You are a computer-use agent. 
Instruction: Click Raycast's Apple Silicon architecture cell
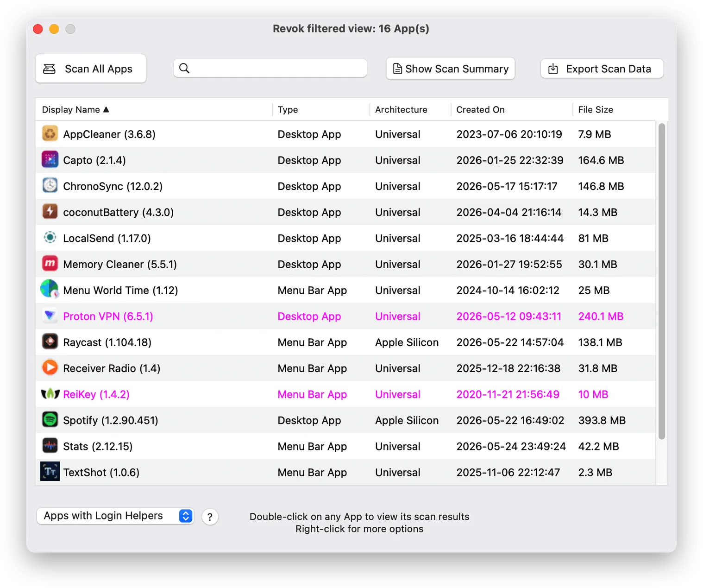(407, 342)
